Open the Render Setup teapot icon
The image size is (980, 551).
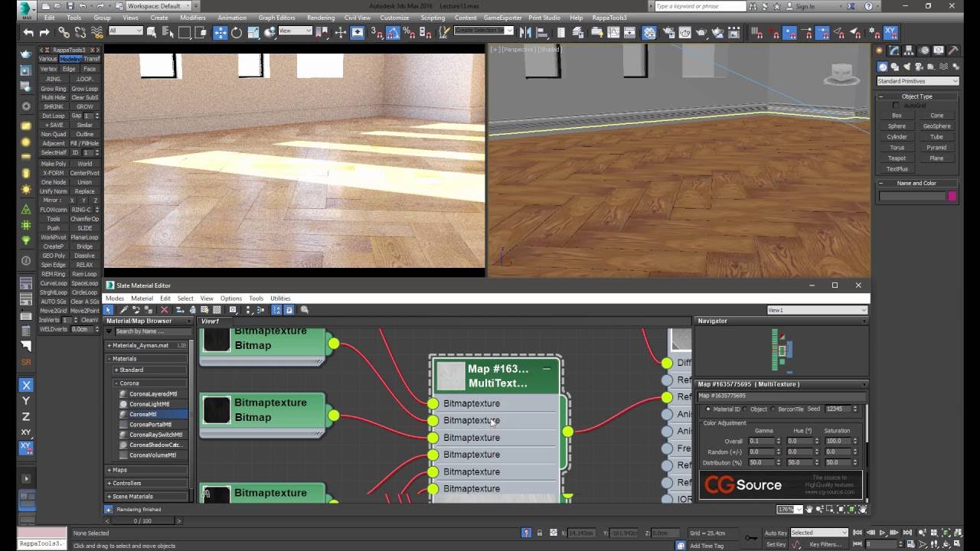coord(668,32)
